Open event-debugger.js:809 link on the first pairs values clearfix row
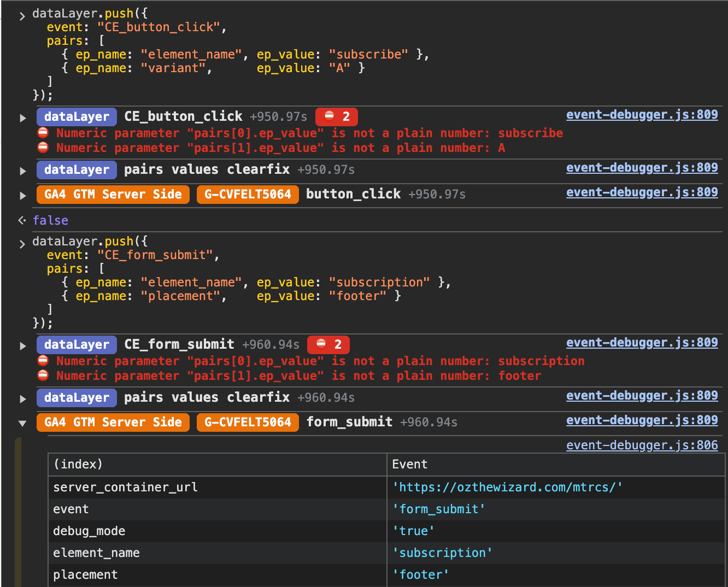This screenshot has height=587, width=728. coord(642,168)
